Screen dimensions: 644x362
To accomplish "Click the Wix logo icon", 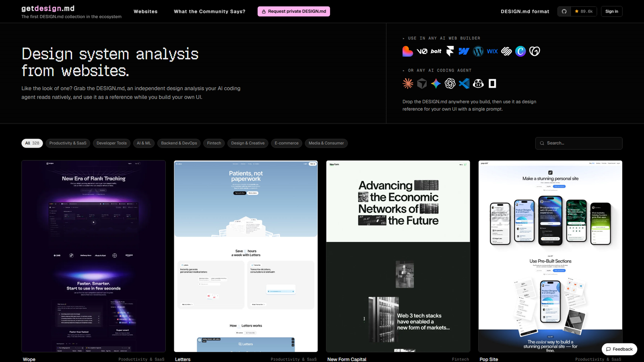I will click(492, 51).
